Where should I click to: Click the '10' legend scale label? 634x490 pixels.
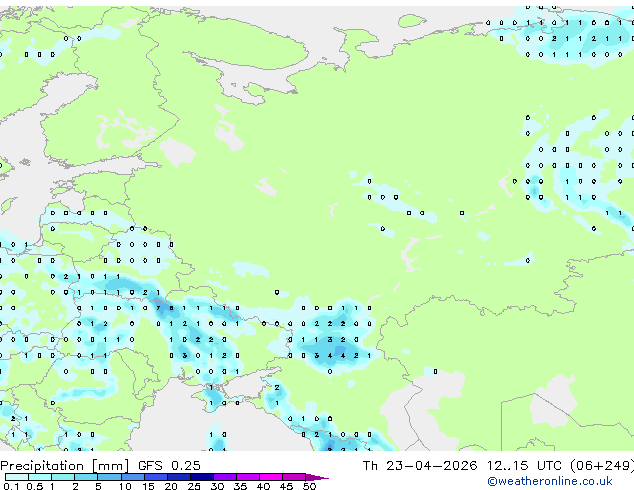[x=125, y=486]
